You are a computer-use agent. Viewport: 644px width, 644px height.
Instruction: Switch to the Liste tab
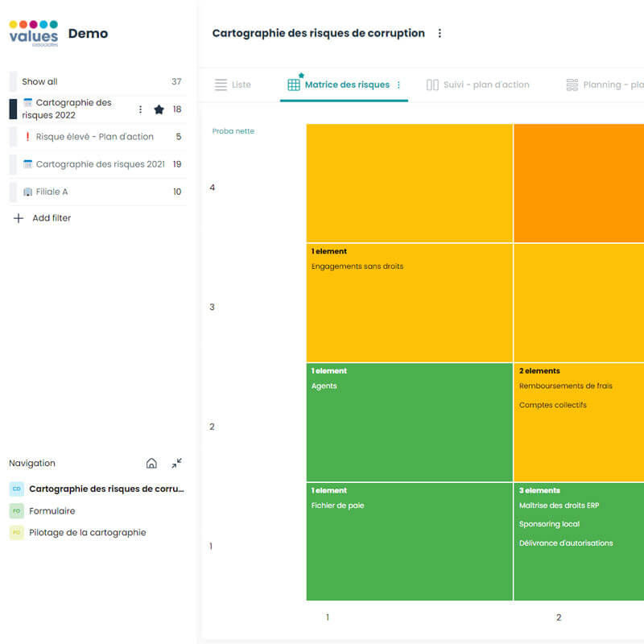pyautogui.click(x=242, y=84)
